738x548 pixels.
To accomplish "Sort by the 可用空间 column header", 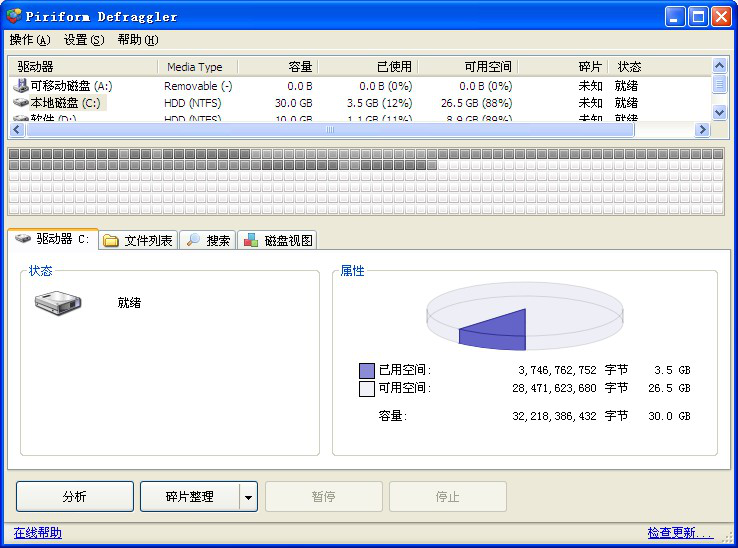I will pyautogui.click(x=468, y=67).
